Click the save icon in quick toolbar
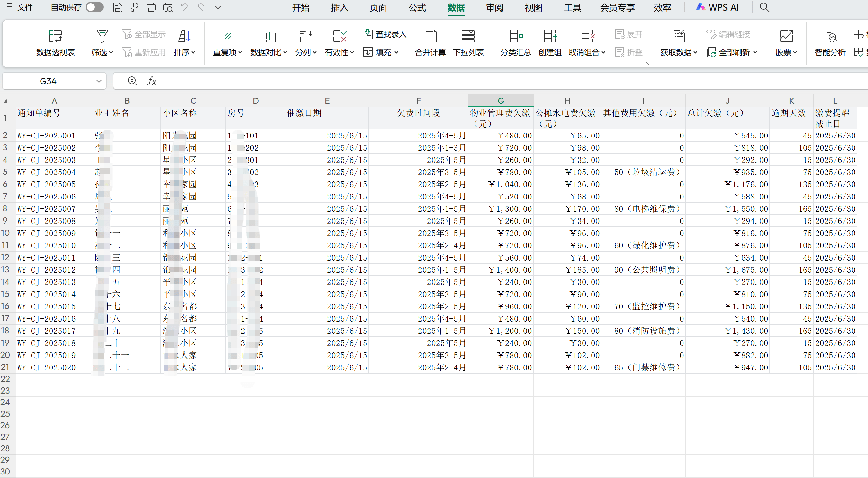Screen dimensions: 868x478 click(x=117, y=7)
